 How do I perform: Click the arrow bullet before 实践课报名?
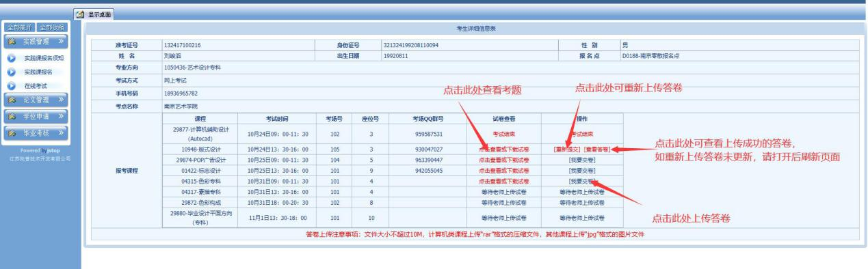[11, 72]
